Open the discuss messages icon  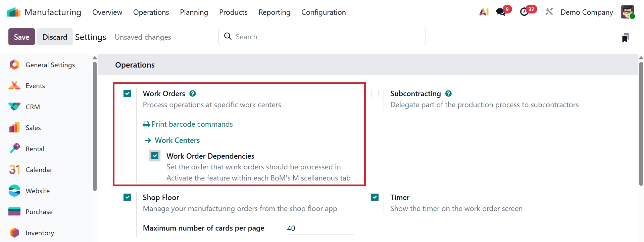click(501, 12)
